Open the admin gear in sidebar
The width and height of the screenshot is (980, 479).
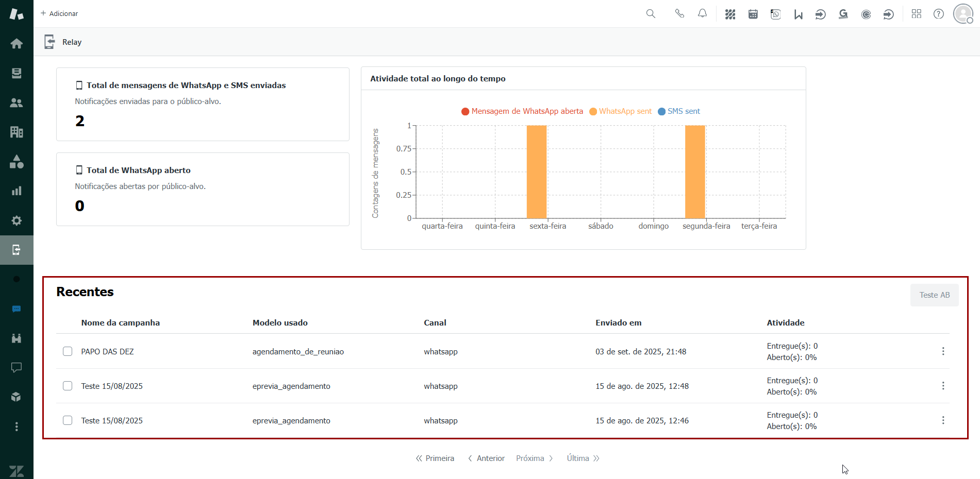coord(16,220)
